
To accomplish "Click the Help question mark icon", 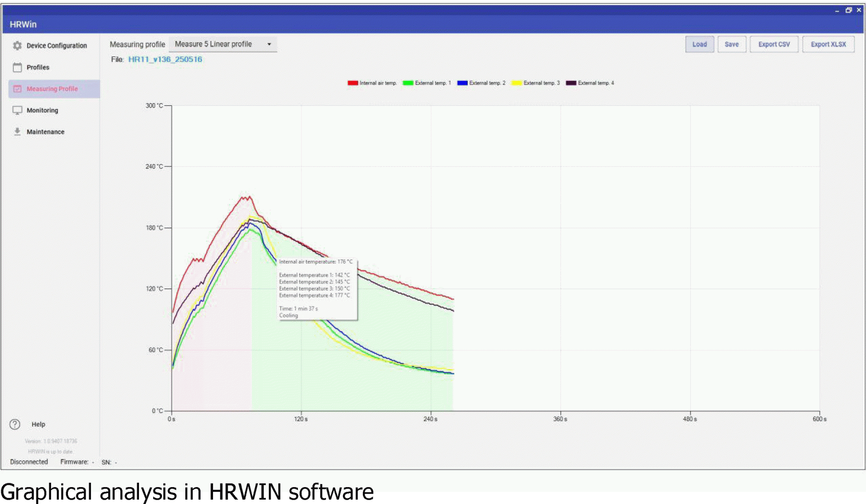I will tap(15, 424).
